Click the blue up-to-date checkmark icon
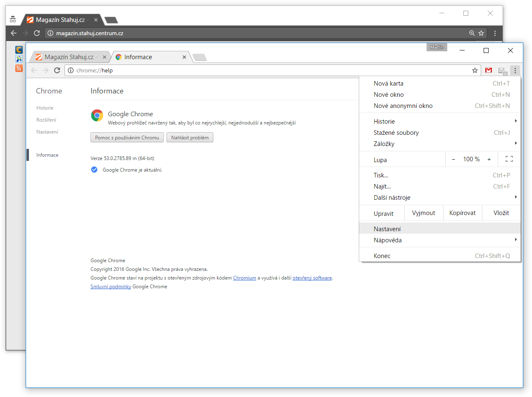 pos(94,170)
